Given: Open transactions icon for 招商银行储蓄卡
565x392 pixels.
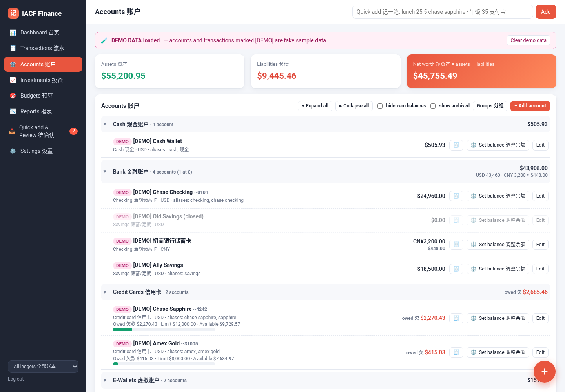Looking at the screenshot, I should [x=456, y=245].
